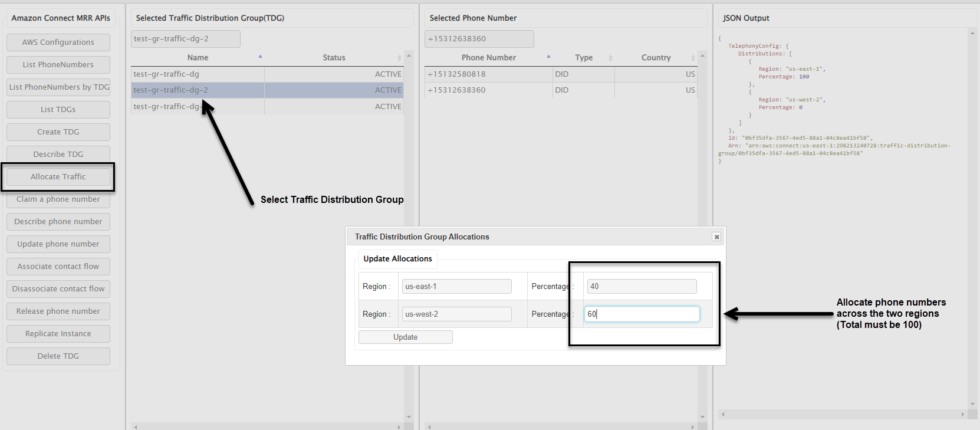
Task: Click List PhoneNumbers by TDG
Action: (x=58, y=87)
